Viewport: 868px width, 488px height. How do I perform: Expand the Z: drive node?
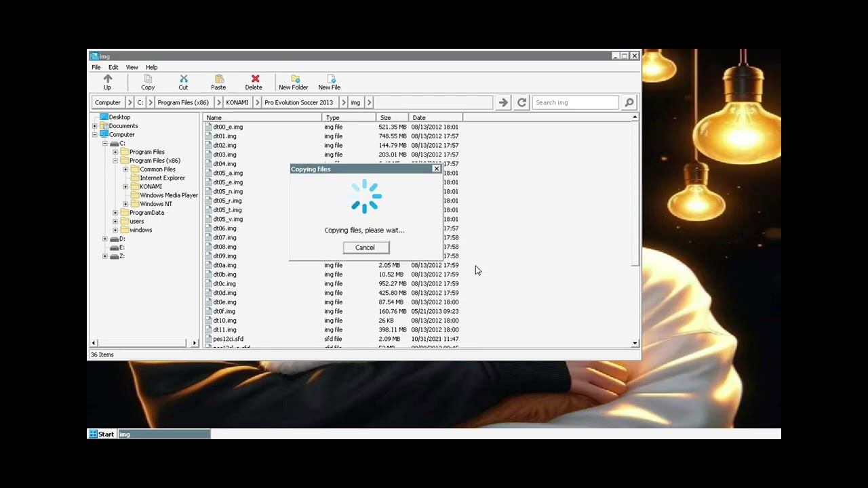point(105,256)
